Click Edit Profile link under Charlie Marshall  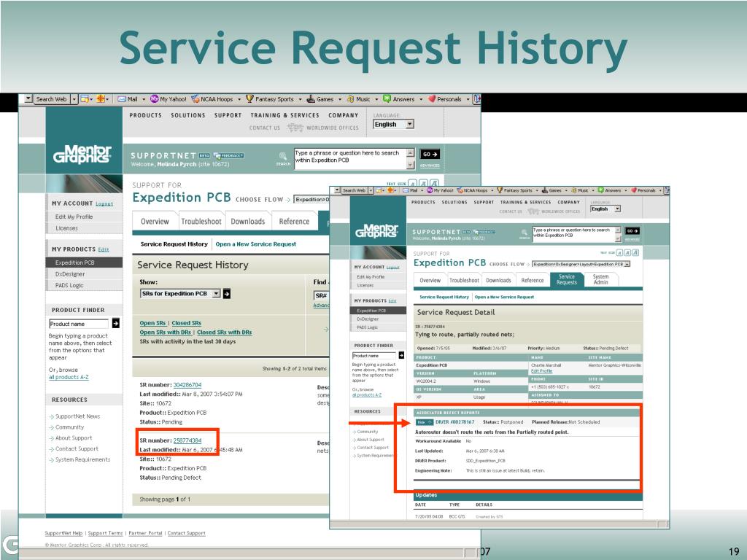542,371
